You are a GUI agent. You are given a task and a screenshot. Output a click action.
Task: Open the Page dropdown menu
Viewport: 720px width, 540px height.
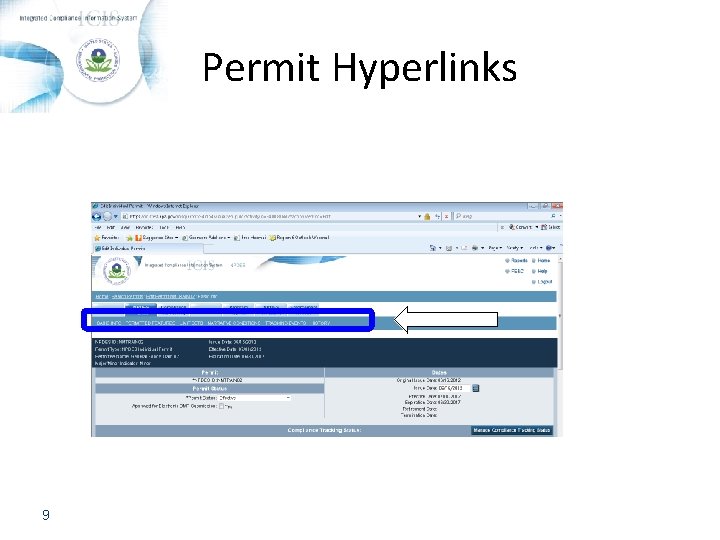pos(495,248)
